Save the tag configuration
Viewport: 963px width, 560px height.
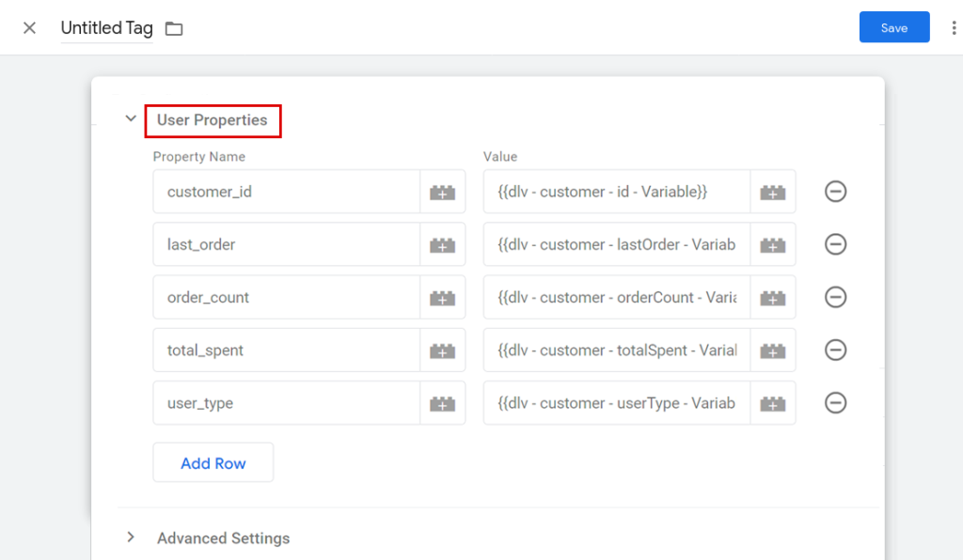[x=894, y=27]
